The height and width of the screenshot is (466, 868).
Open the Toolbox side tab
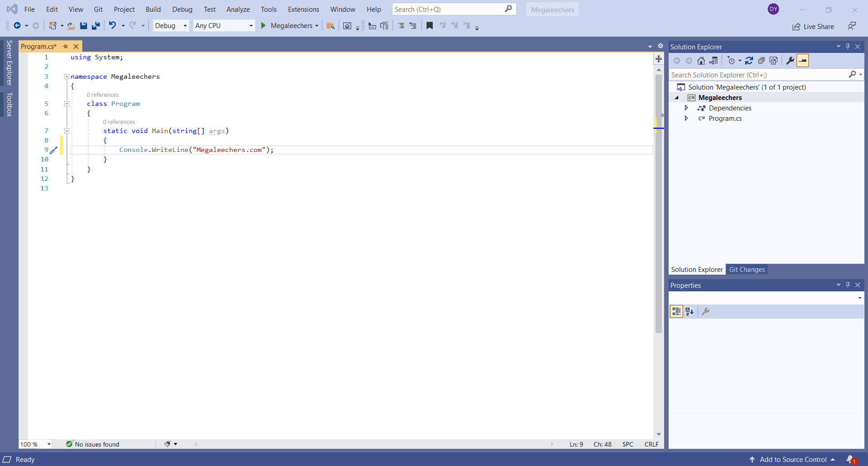pos(9,105)
